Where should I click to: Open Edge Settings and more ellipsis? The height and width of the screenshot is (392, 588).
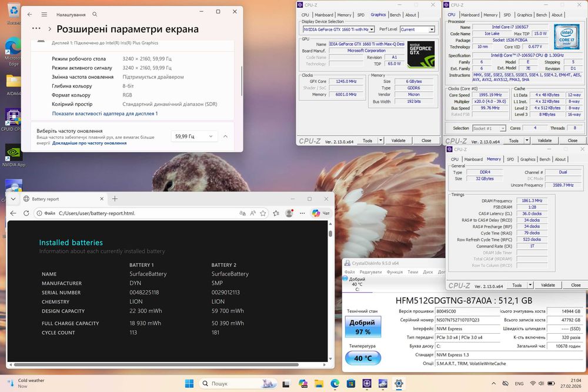(x=302, y=213)
